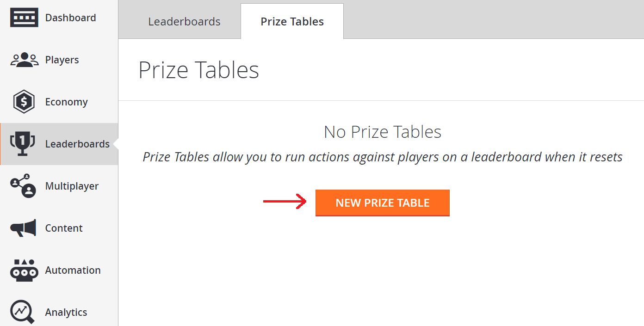Navigate to Analytics label in sidebar
The image size is (644, 326).
pyautogui.click(x=66, y=313)
